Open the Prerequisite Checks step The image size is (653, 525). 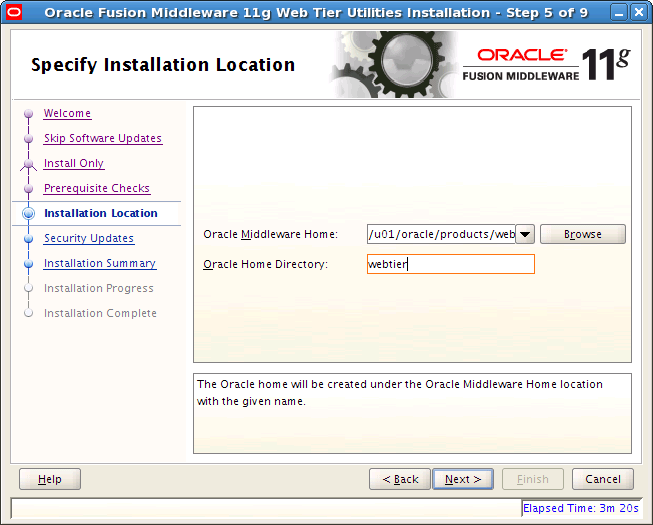(97, 188)
